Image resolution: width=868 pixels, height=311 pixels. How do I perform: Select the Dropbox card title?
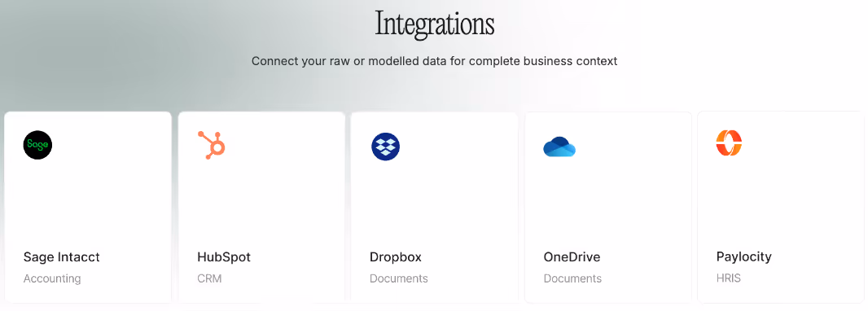pyautogui.click(x=396, y=257)
